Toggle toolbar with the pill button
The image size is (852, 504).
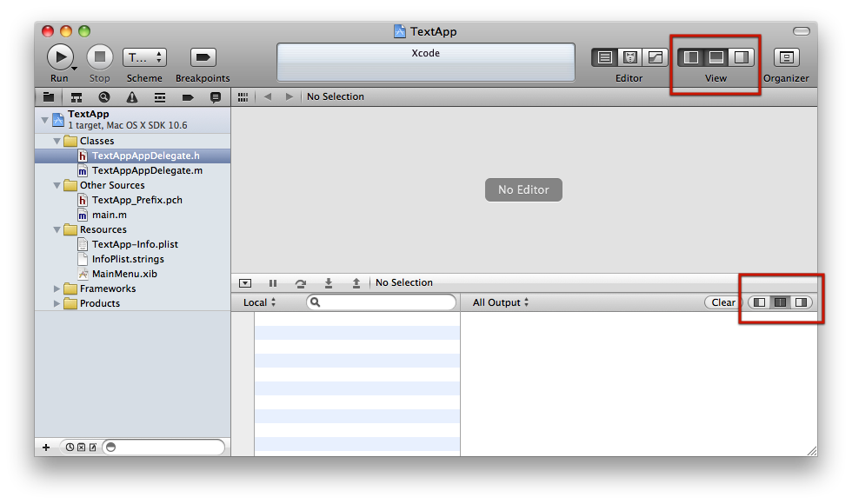(x=802, y=31)
